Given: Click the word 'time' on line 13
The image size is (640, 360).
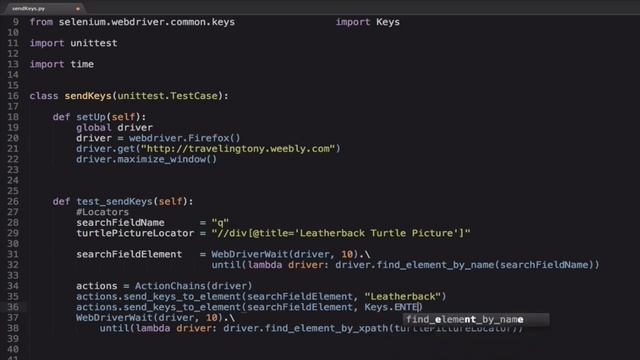Looking at the screenshot, I should 82,64.
